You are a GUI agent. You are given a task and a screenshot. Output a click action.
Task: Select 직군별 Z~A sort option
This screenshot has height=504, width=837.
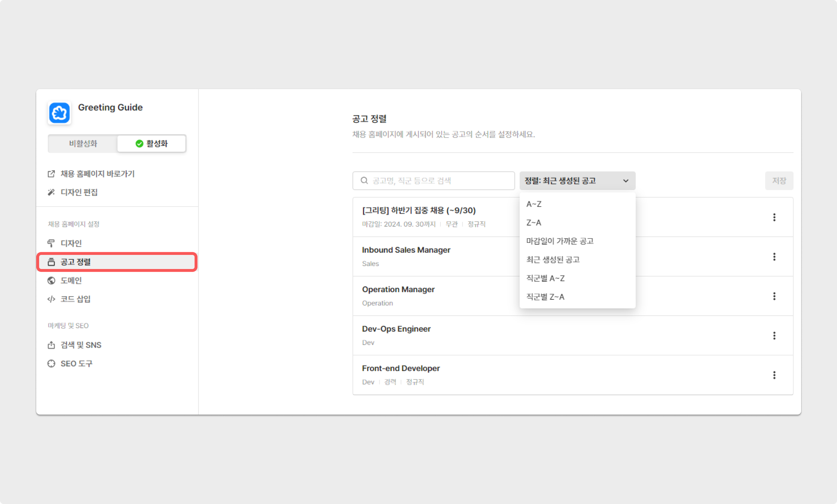[x=545, y=297]
